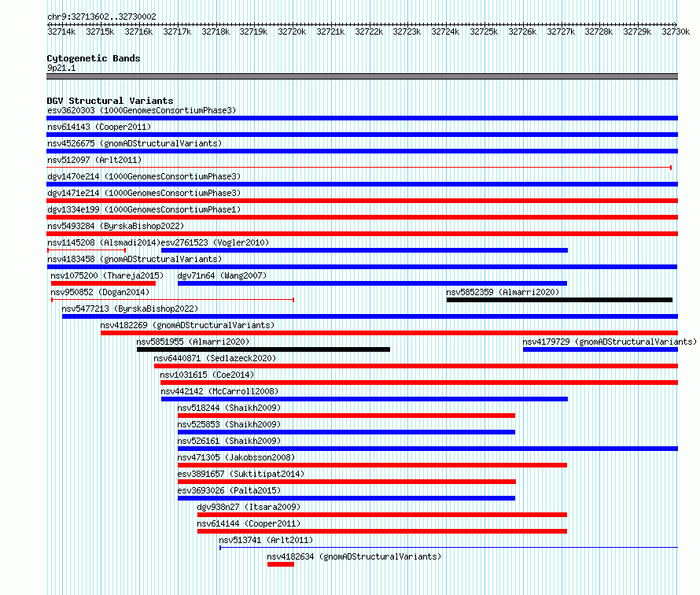The image size is (700, 595).
Task: Click the black nsv5852359 (Almarri2020) bar
Action: (559, 300)
